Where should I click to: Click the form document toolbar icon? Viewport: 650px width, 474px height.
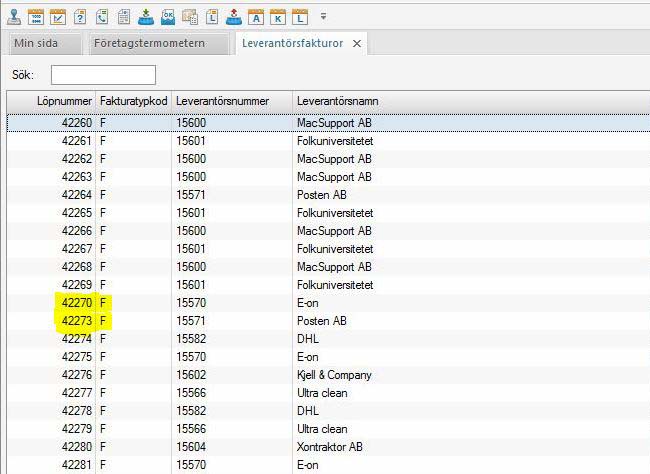[x=124, y=17]
